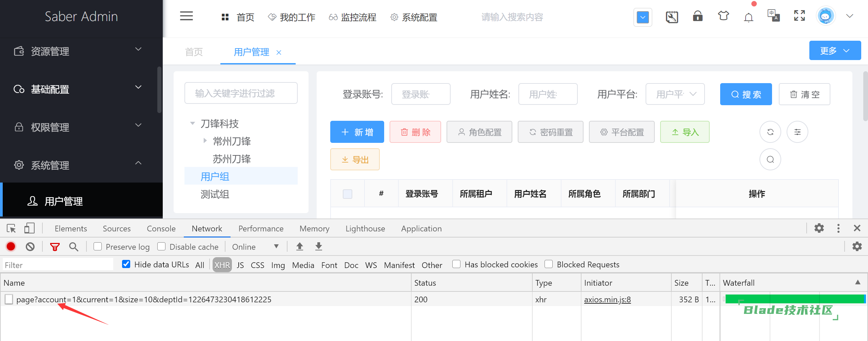The image size is (868, 341).
Task: Open notifications bell icon
Action: click(749, 17)
